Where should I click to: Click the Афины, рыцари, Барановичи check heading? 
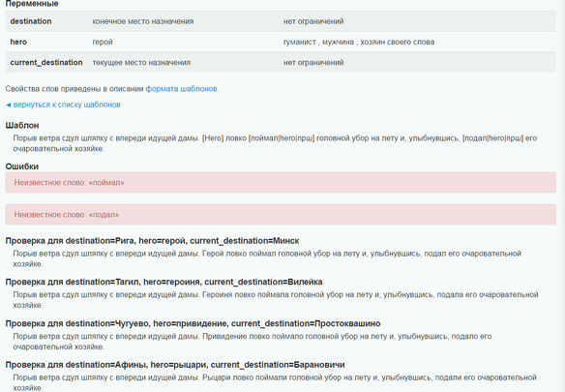175,365
